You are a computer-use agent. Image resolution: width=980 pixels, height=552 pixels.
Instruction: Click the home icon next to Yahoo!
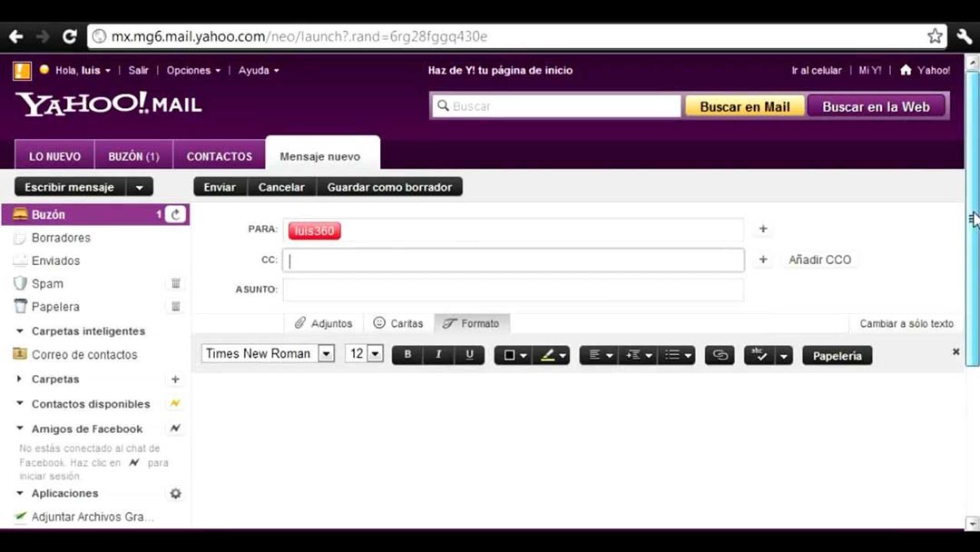point(906,70)
